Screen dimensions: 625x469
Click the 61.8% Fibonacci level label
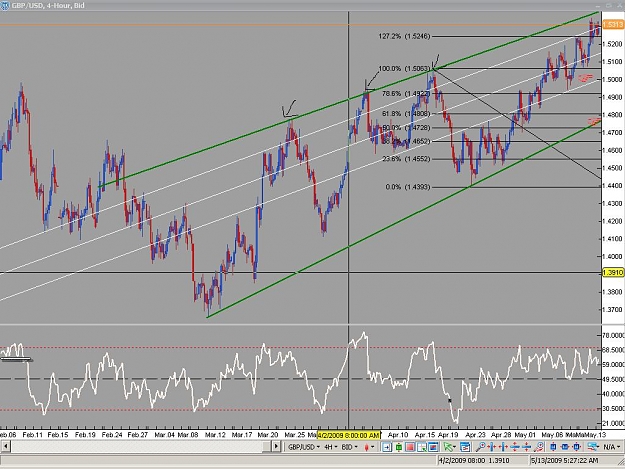(406, 114)
